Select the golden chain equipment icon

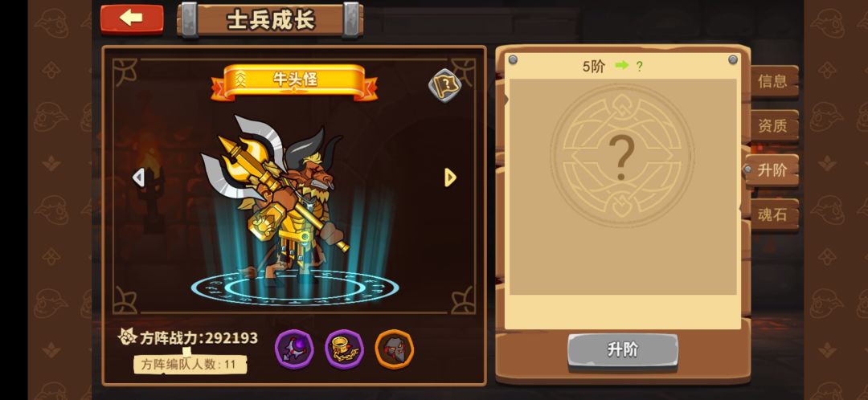(344, 349)
